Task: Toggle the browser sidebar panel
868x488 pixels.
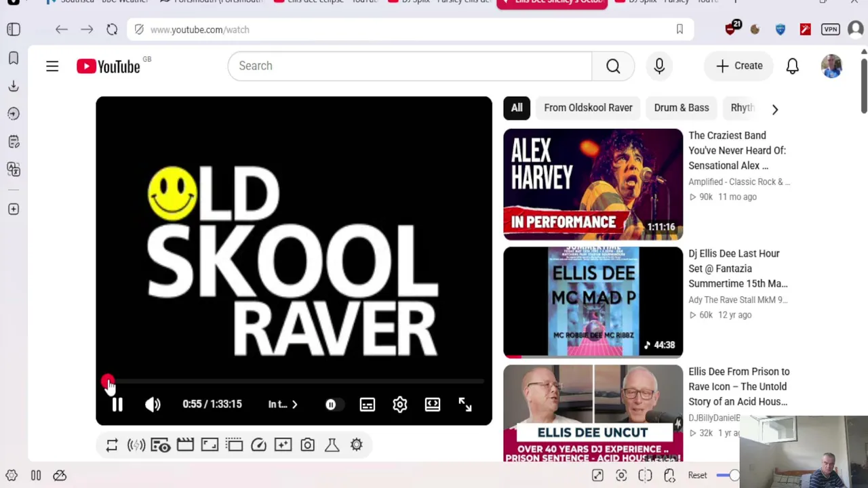Action: [x=14, y=29]
